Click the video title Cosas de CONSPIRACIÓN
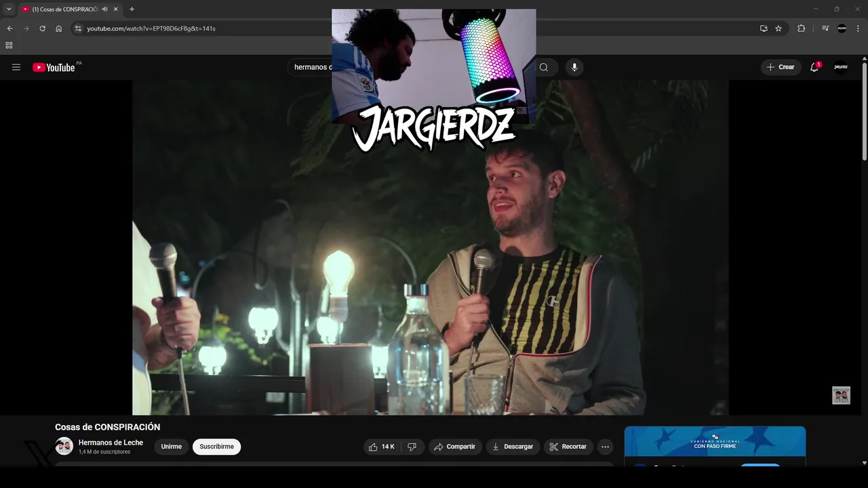Image resolution: width=868 pixels, height=488 pixels. coord(108,427)
